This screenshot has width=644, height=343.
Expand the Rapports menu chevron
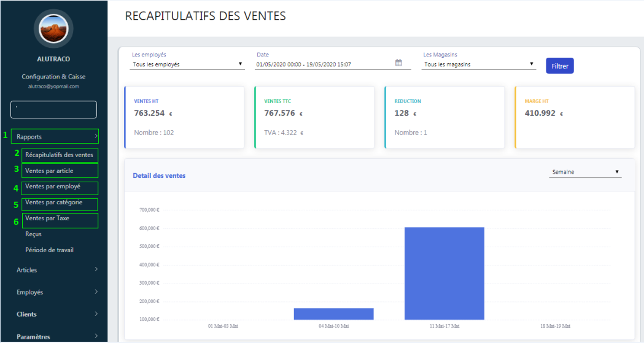pyautogui.click(x=96, y=136)
